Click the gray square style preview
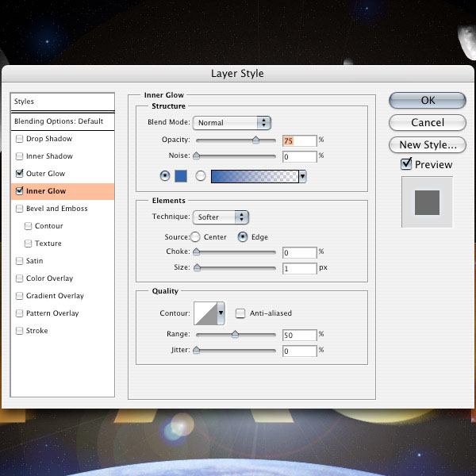 pos(427,202)
